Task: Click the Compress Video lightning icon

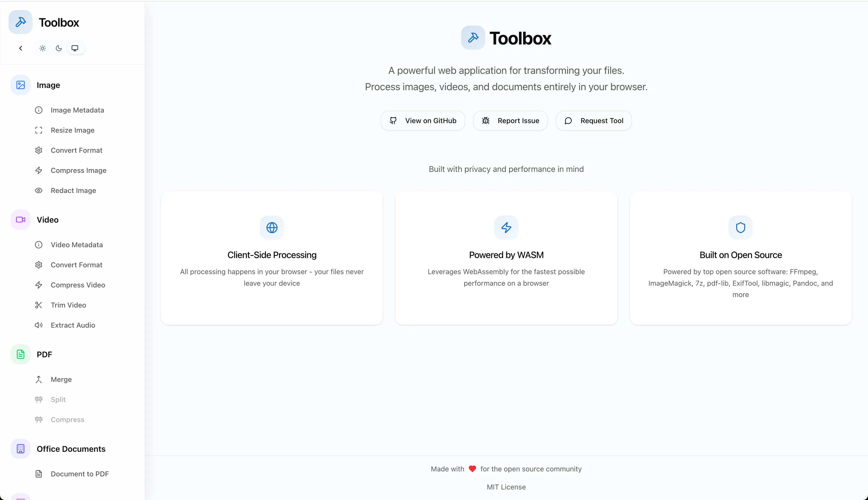Action: coord(39,285)
